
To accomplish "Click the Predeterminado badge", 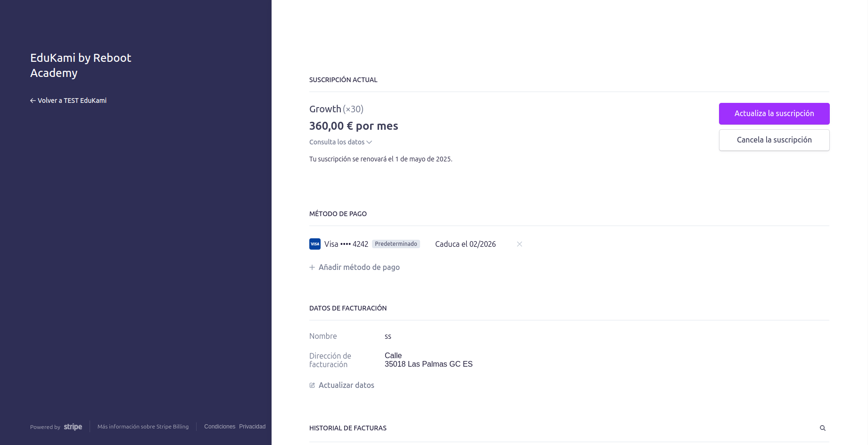I will coord(396,244).
